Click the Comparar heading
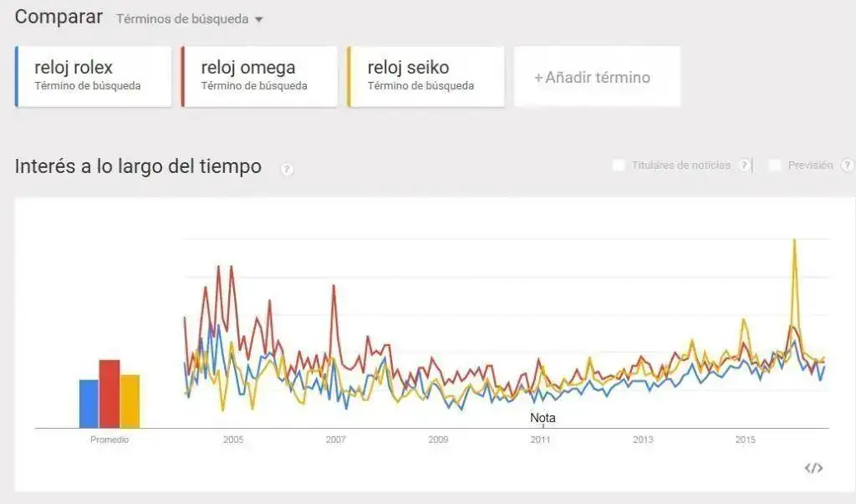The image size is (856, 504). click(59, 17)
